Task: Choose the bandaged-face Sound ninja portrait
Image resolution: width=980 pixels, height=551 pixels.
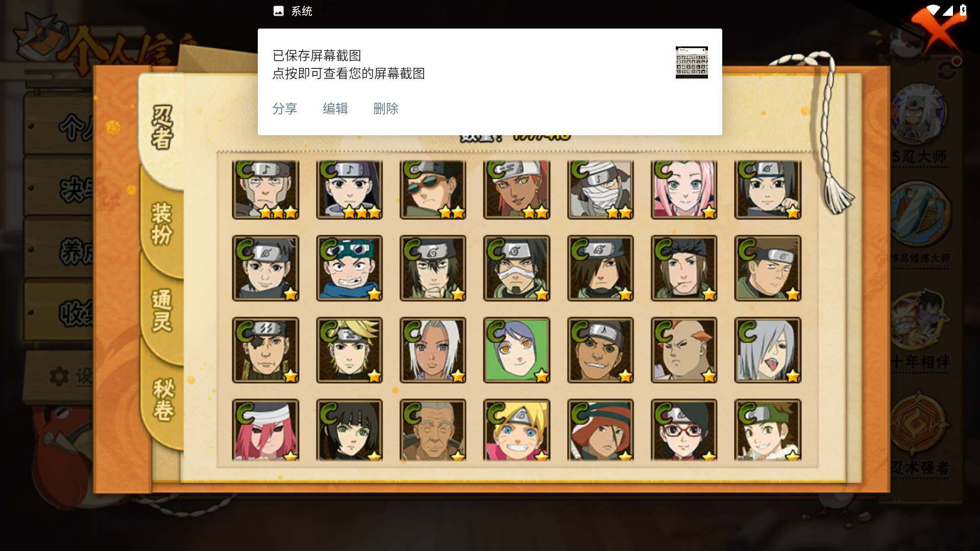Action: coord(600,190)
